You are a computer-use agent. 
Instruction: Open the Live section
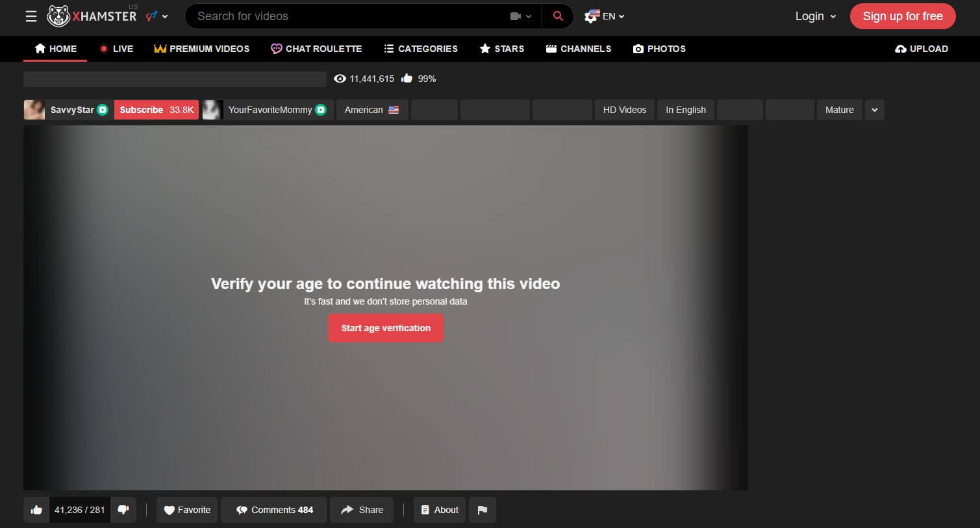pyautogui.click(x=116, y=48)
